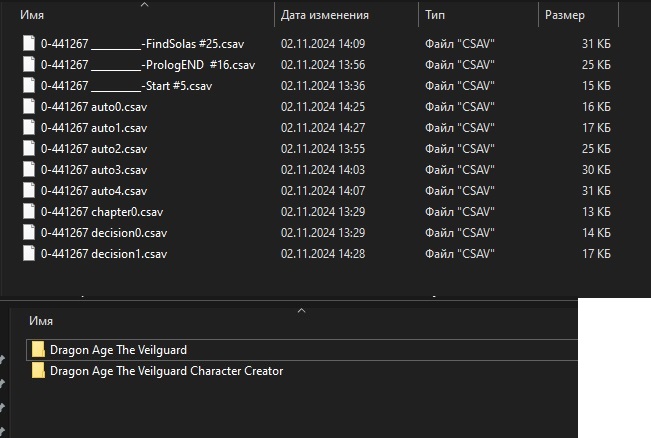Image resolution: width=651 pixels, height=438 pixels.
Task: Click type Файл "CSAV" in auto1.csav row
Action: [x=460, y=128]
